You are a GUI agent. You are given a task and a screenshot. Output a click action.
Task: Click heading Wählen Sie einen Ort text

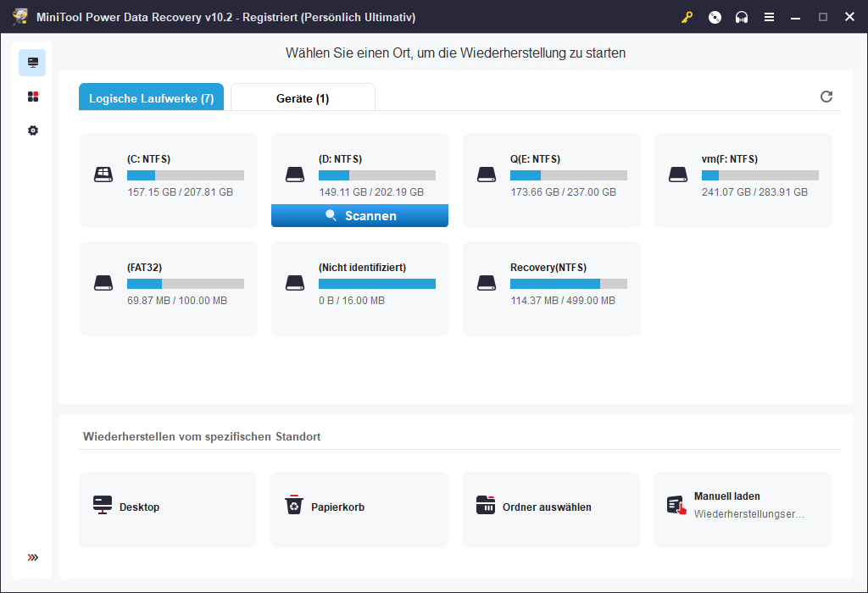pyautogui.click(x=455, y=53)
